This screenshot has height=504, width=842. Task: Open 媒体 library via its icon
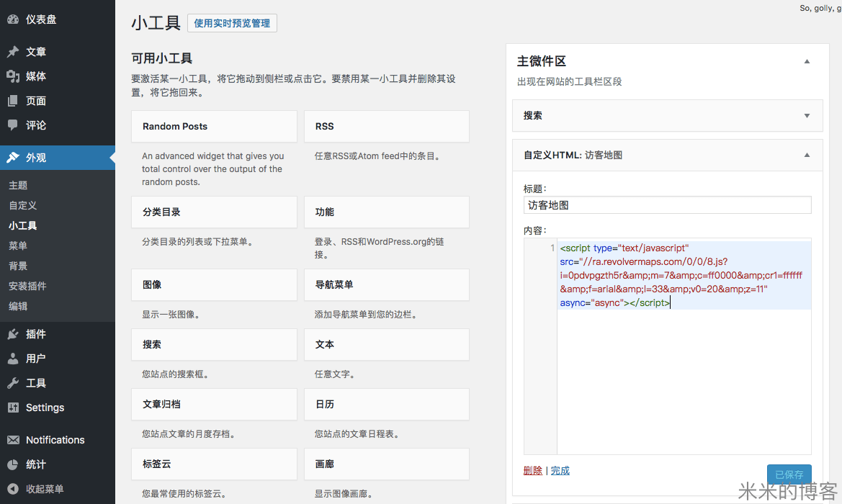click(13, 76)
